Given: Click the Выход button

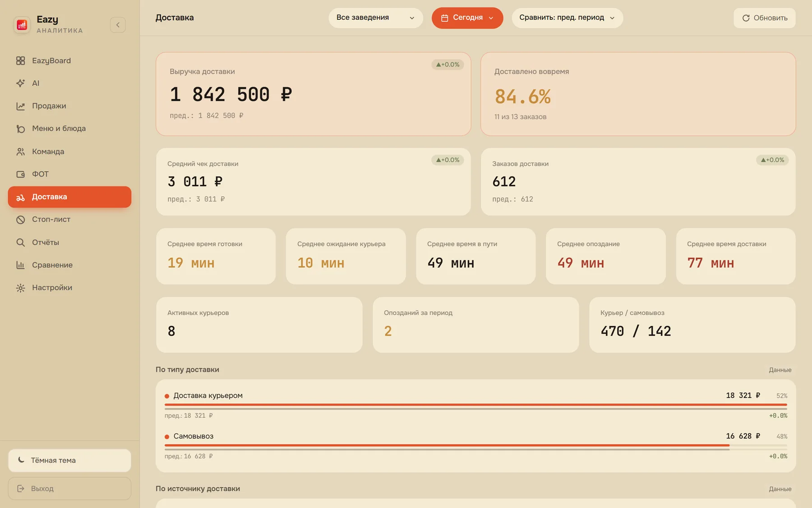Looking at the screenshot, I should [x=69, y=489].
